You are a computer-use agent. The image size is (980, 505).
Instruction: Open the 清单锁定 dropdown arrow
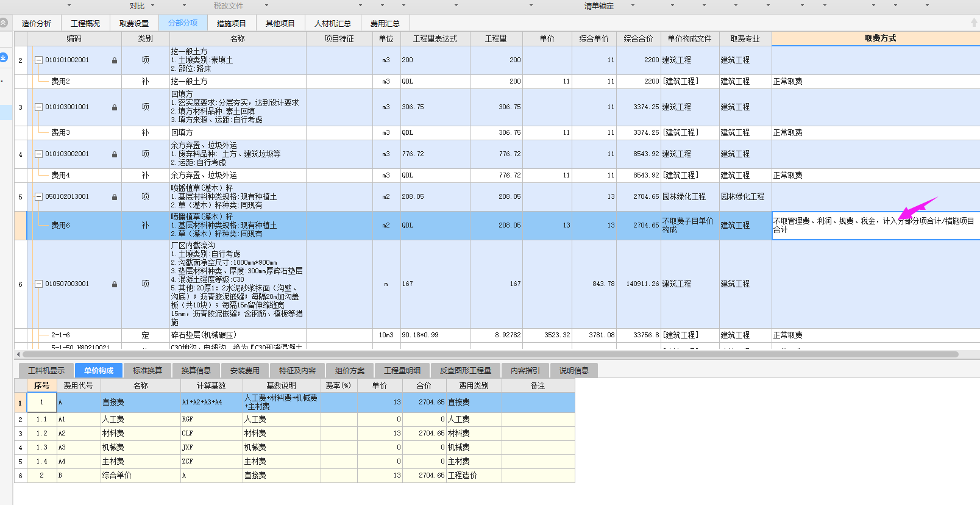coord(633,5)
